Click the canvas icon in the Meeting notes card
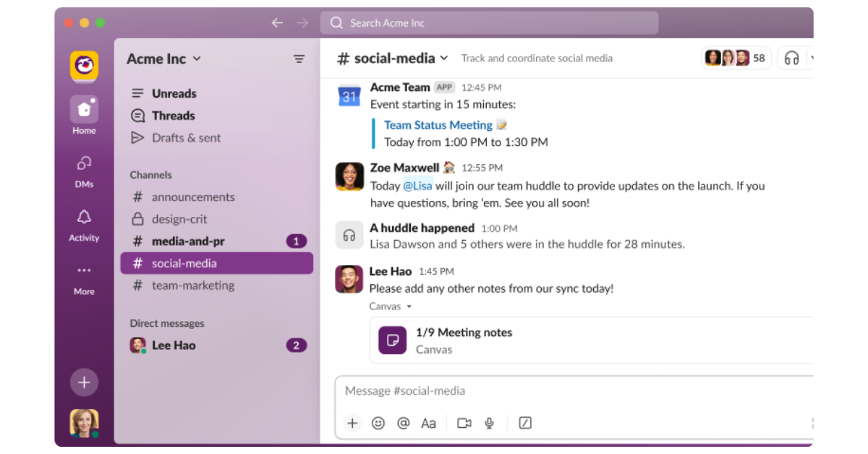 (393, 340)
